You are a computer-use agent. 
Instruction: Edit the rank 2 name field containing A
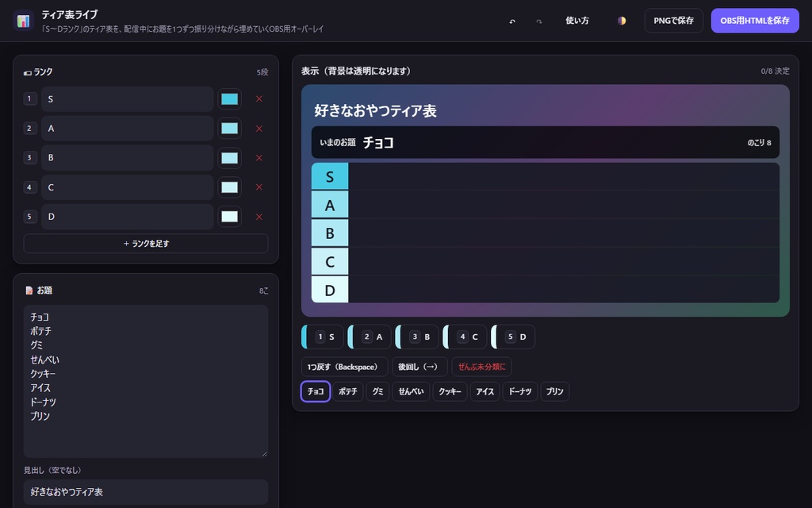[x=128, y=129]
